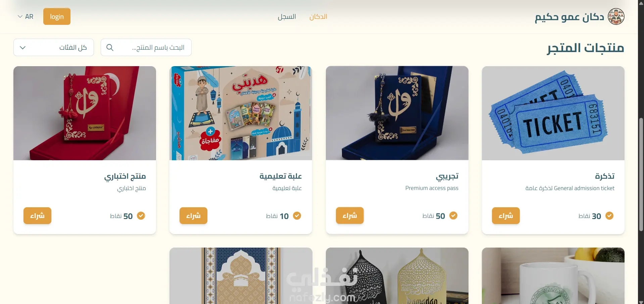Click the category dropdown arrow chevron
Viewport: 644px width, 304px height.
coord(22,48)
